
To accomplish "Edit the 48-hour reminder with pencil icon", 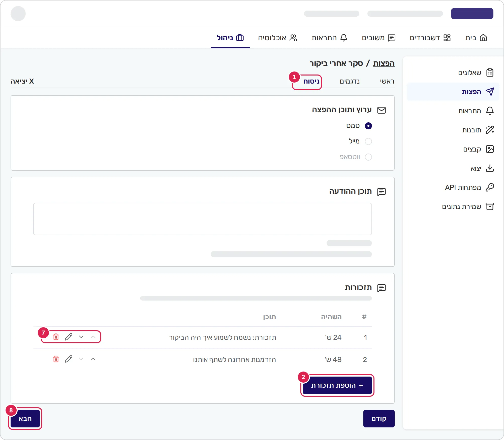I will (x=69, y=359).
